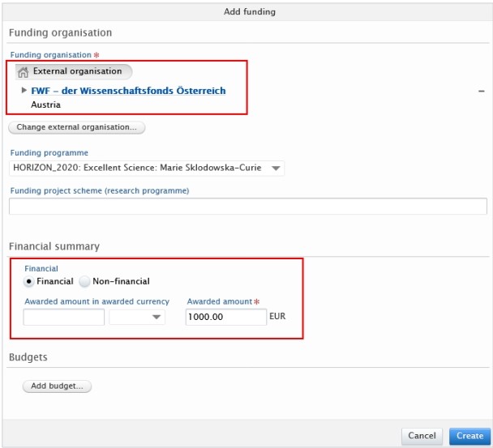Click the Budgets section heading

28,357
